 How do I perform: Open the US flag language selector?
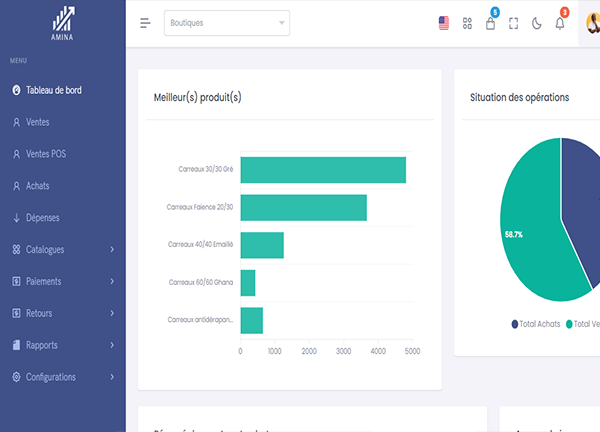(444, 23)
